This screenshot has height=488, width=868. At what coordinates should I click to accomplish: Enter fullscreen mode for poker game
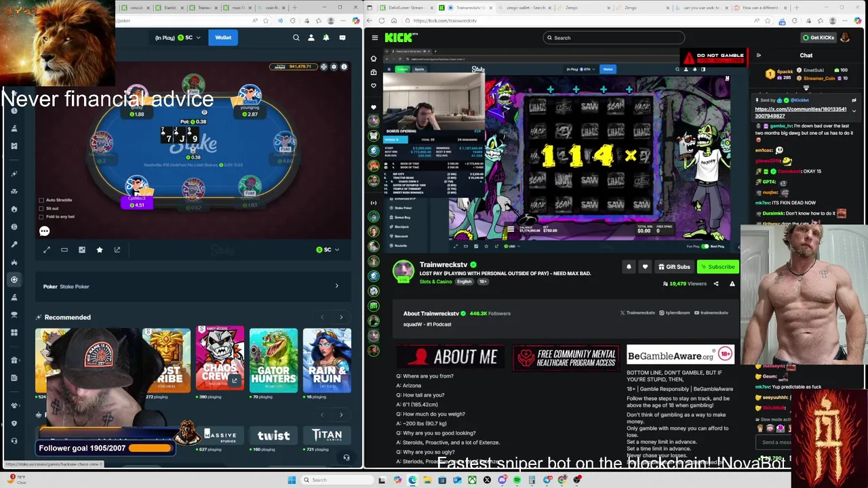(47, 249)
